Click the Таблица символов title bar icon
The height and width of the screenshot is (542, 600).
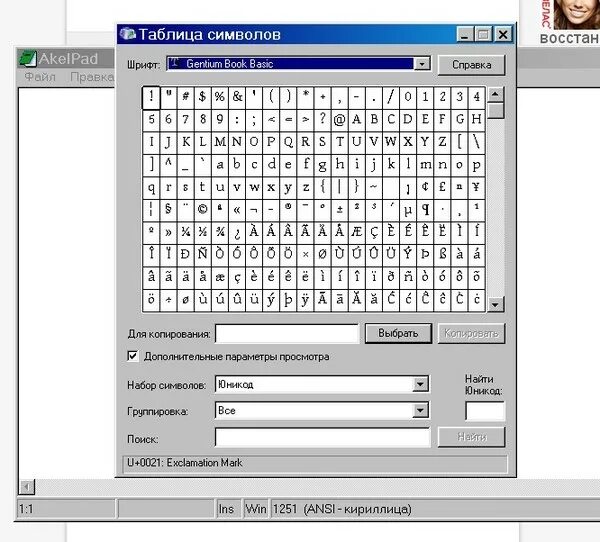point(127,34)
